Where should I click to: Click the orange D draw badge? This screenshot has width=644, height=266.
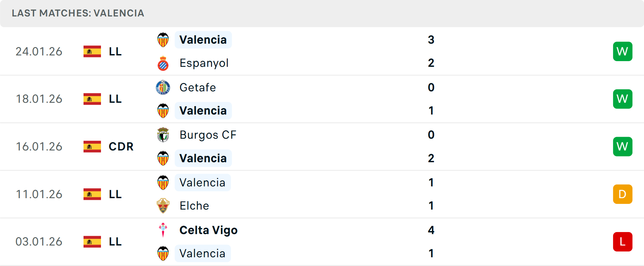point(623,194)
